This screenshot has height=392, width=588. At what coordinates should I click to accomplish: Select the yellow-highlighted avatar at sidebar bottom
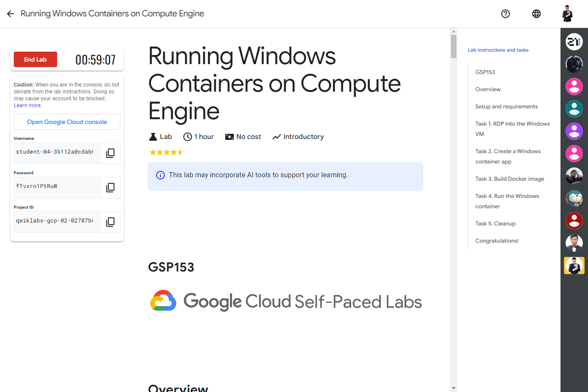[x=574, y=265]
